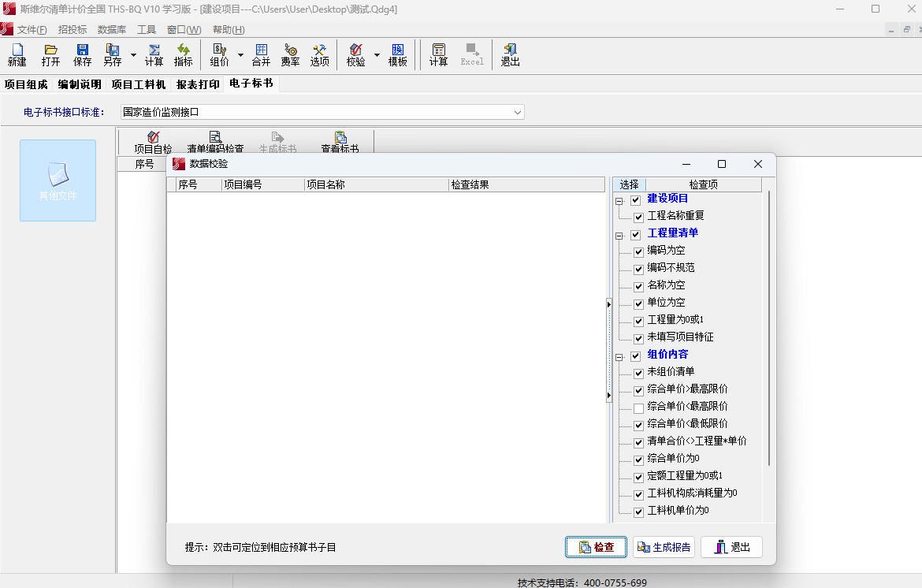Open the 指标 indicators tool

pos(184,54)
